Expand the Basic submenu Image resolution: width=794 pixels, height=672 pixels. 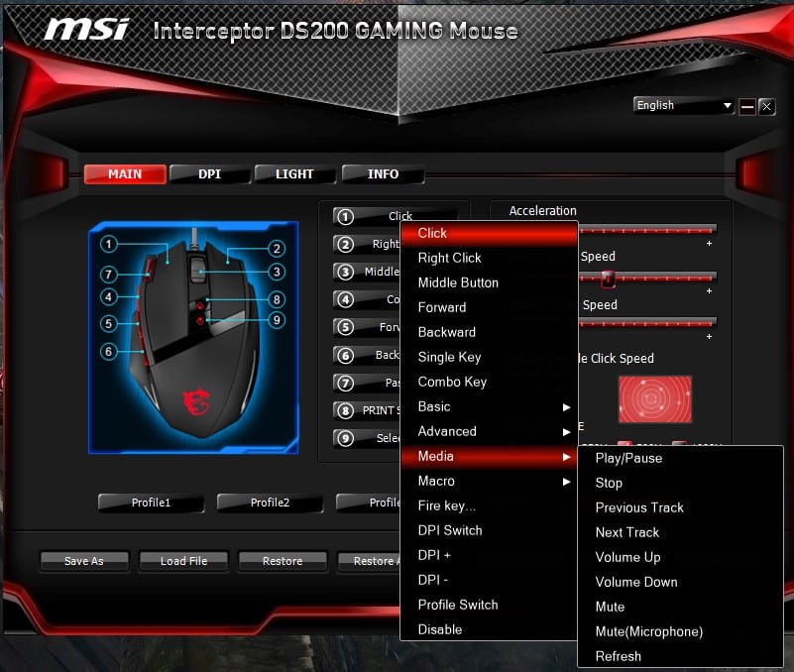click(x=489, y=406)
